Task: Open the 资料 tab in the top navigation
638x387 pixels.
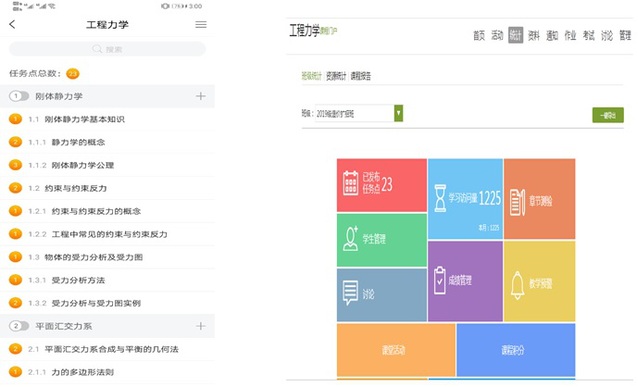Action: coord(533,35)
